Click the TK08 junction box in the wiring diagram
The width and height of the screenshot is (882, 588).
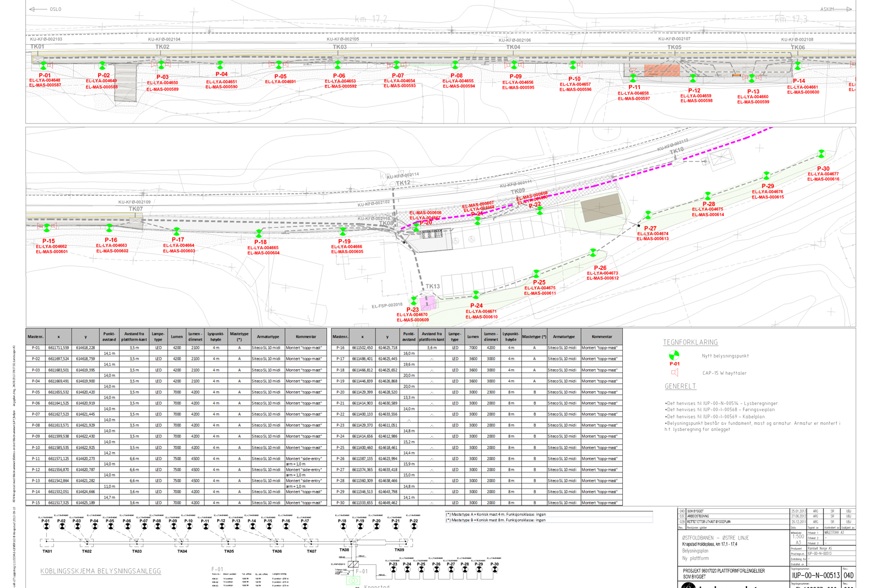point(351,543)
